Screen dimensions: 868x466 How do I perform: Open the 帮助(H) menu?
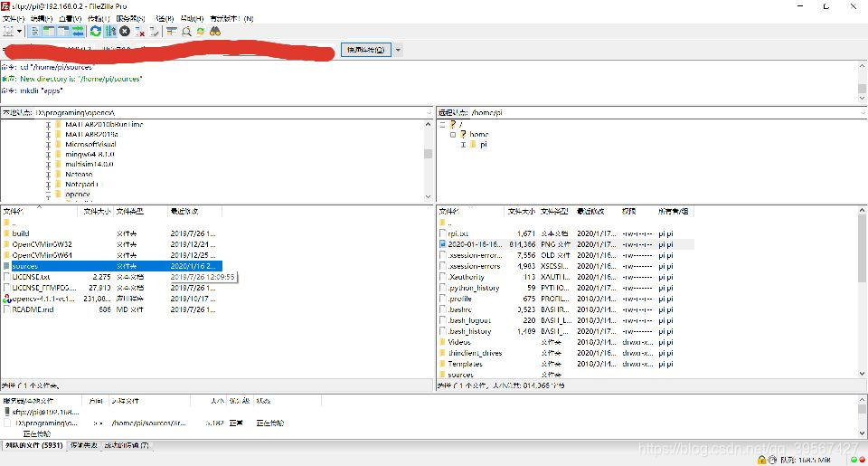[192, 18]
